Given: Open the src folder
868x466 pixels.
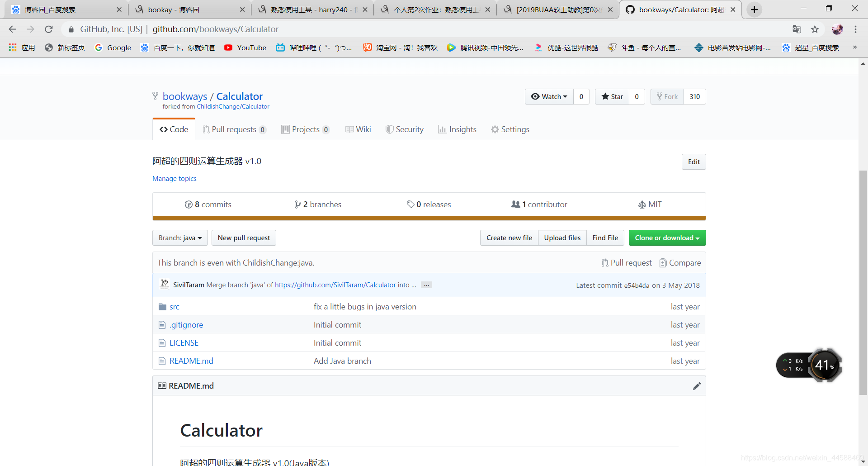Looking at the screenshot, I should [x=175, y=307].
